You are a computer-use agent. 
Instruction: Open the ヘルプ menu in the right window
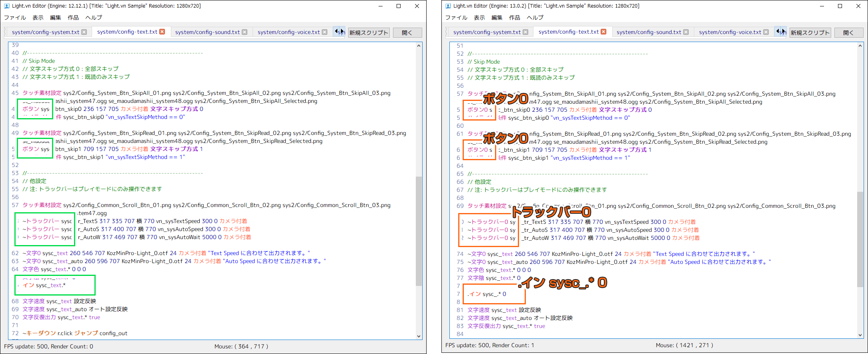click(535, 18)
